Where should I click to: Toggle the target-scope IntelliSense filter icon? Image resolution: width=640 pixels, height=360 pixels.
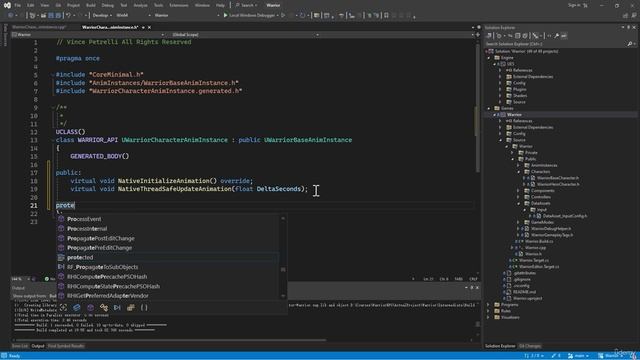tap(63, 307)
